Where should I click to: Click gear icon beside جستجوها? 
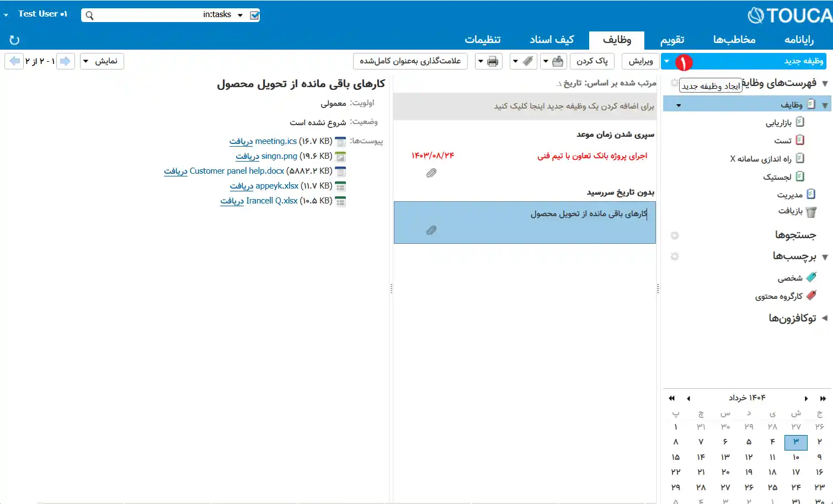pyautogui.click(x=674, y=235)
